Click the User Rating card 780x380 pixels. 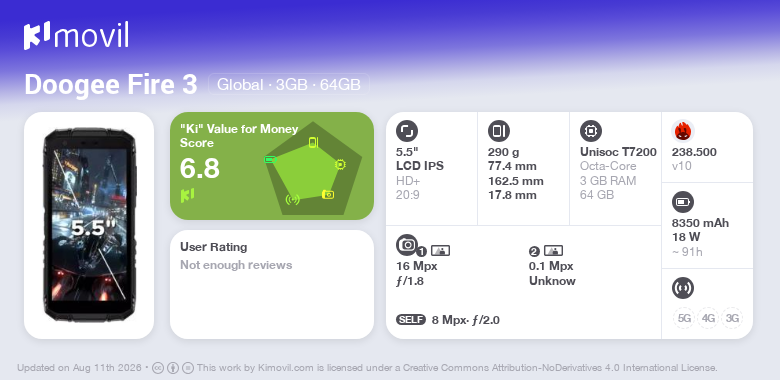coord(272,285)
